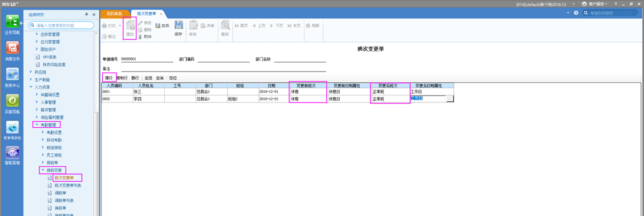The width and height of the screenshot is (644, 216).
Task: Select the 班次变更单 tab
Action: coord(147,14)
